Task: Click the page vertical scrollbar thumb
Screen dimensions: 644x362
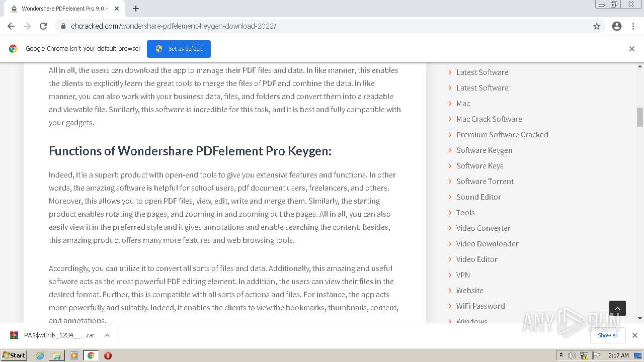Action: (x=640, y=117)
